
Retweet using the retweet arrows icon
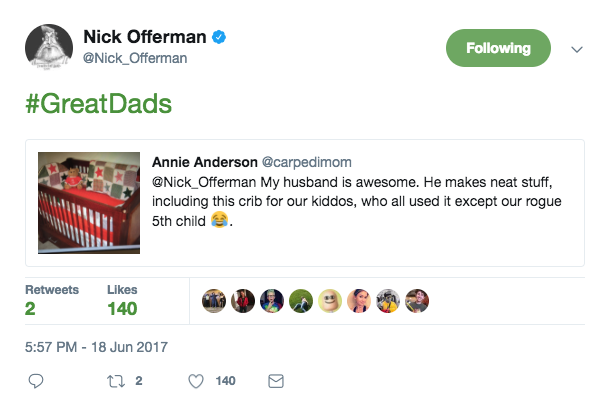coord(116,381)
